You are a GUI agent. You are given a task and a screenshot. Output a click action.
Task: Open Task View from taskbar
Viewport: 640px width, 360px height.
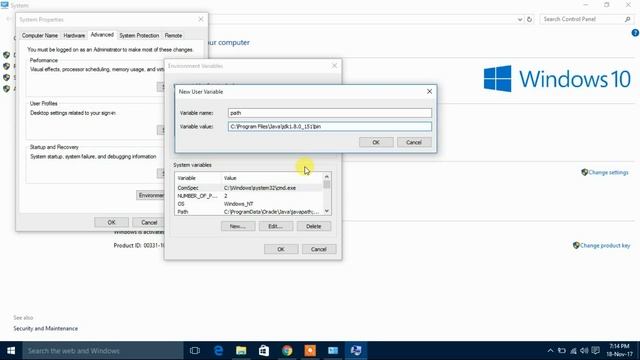pos(195,351)
